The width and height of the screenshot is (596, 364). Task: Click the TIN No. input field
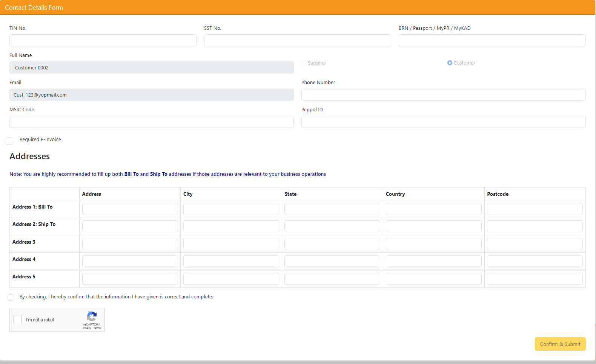(x=103, y=40)
